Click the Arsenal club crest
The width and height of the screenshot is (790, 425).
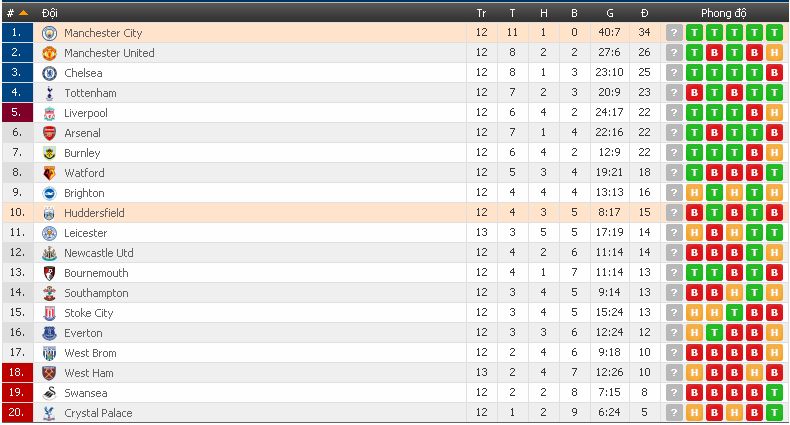(x=48, y=133)
